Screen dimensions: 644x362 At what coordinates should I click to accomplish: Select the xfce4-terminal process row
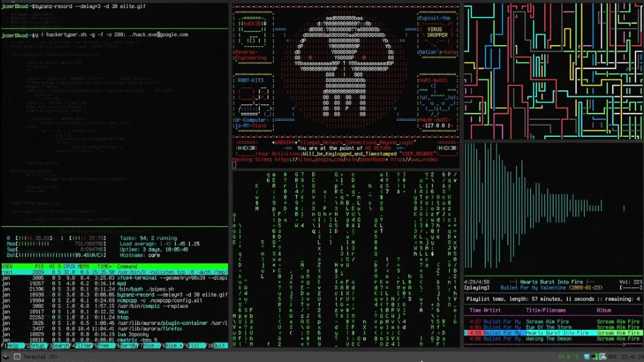click(x=114, y=278)
